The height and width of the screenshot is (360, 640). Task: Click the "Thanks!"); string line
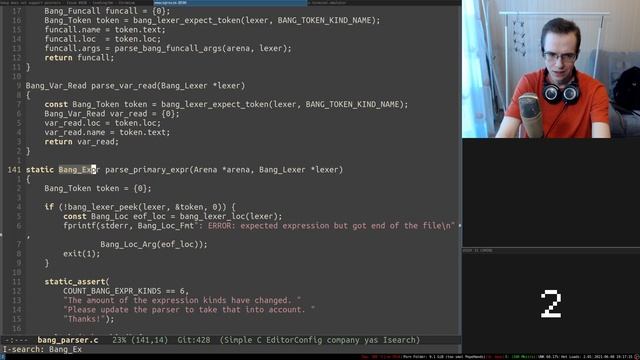[89, 319]
